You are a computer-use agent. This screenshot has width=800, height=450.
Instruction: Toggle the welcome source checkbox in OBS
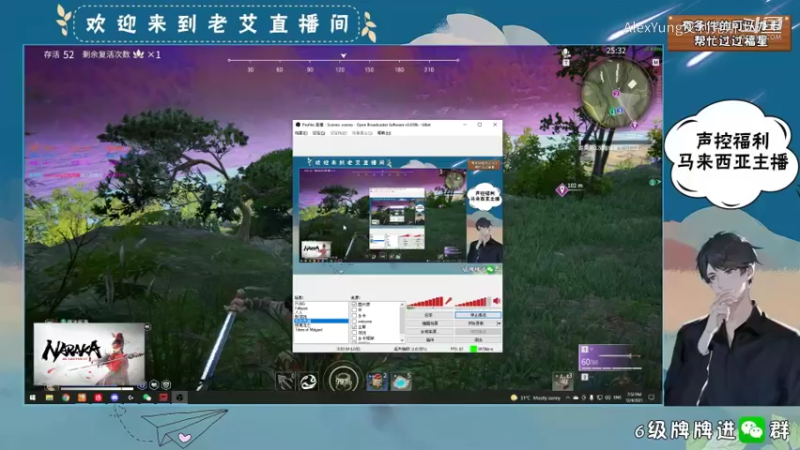[x=354, y=321]
